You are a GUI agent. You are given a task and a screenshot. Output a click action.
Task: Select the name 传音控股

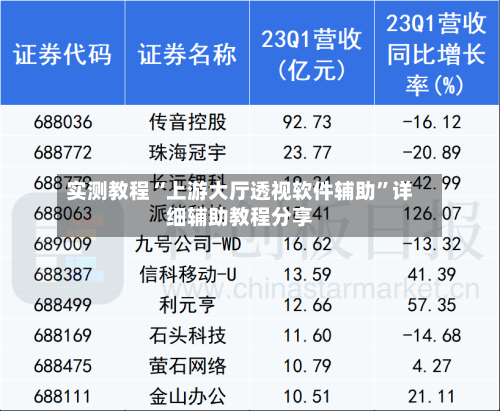(x=187, y=122)
